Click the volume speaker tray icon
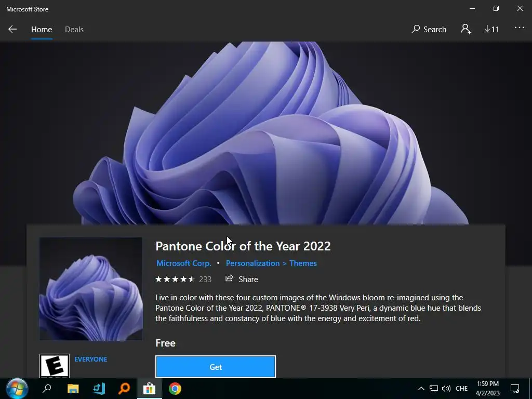 click(446, 389)
